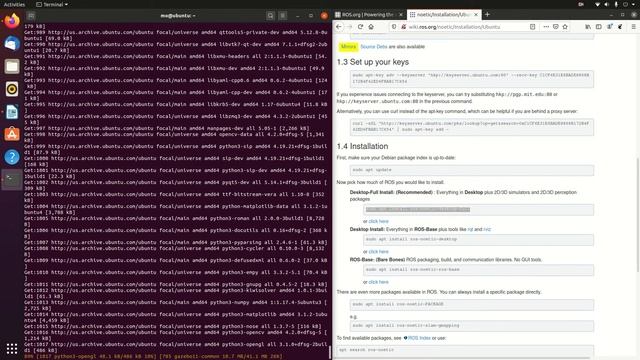Switch to the ROS.org tab

369,15
